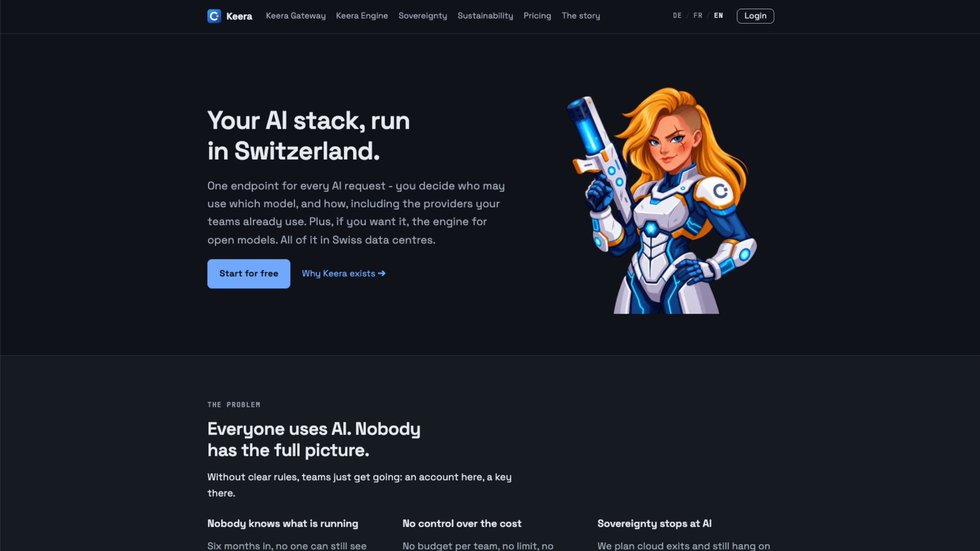Click the Start for free button
980x551 pixels.
[249, 274]
